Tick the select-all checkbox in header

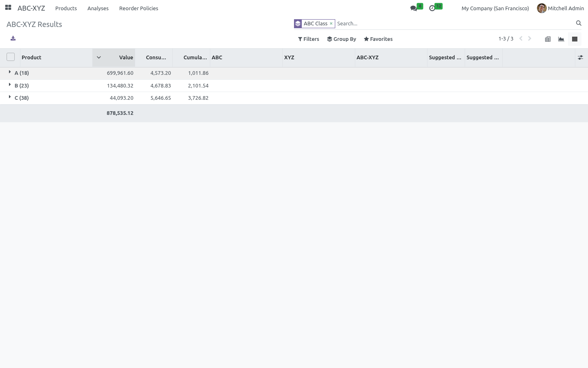click(11, 57)
